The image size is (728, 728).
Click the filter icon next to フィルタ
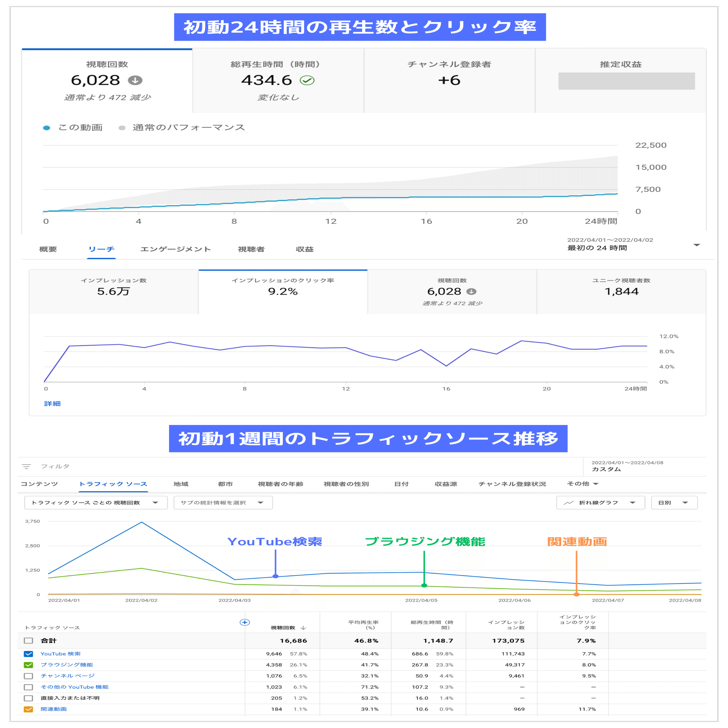click(27, 466)
